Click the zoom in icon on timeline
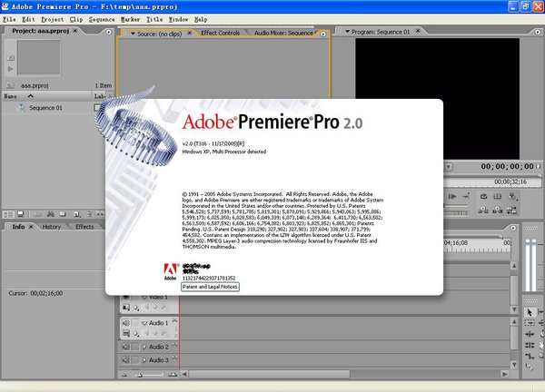The height and width of the screenshot is (392, 545). point(173,375)
